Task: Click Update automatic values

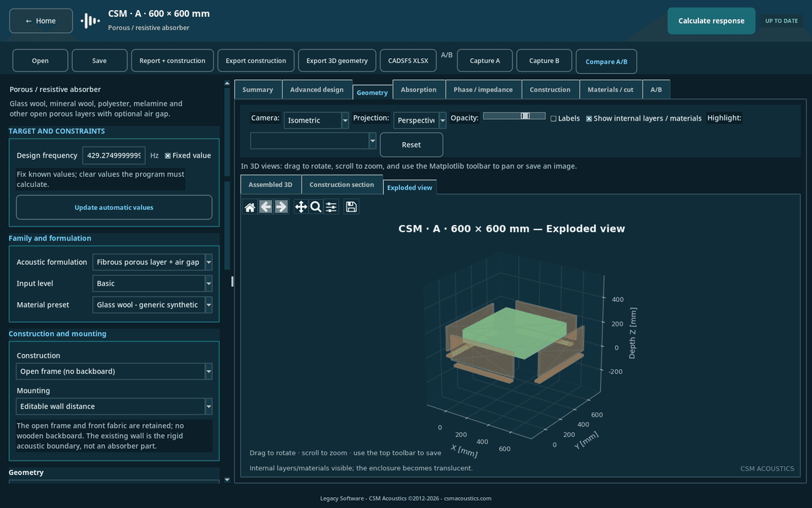Action: coord(114,207)
